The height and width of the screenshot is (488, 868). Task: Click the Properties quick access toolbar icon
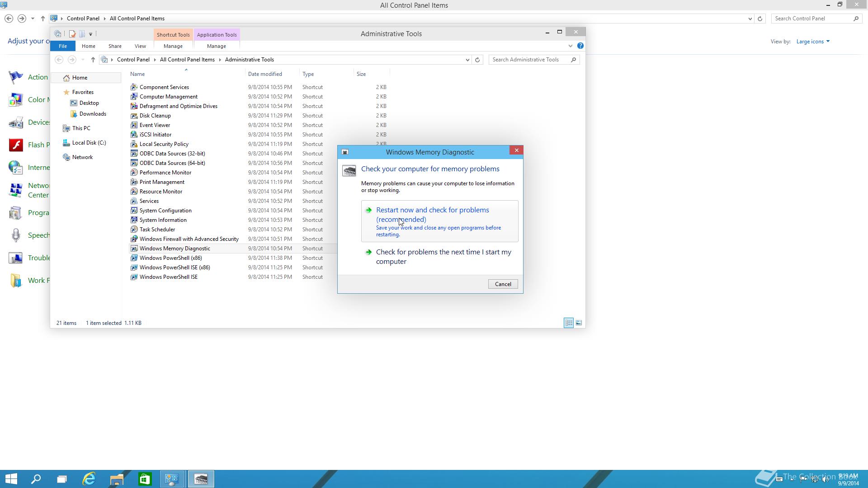[72, 34]
